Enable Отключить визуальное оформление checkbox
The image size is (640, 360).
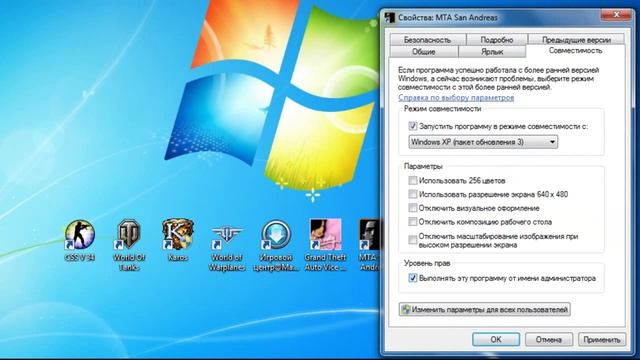coord(413,208)
